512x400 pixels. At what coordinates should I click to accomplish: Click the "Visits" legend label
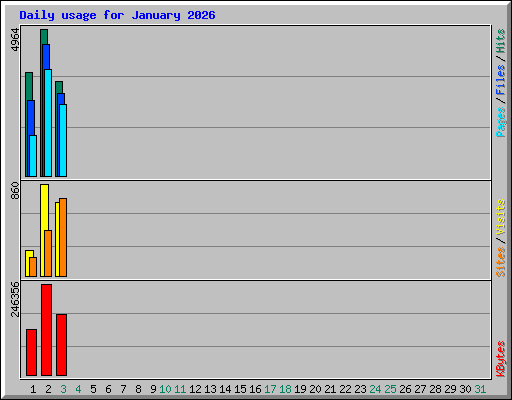coord(500,217)
